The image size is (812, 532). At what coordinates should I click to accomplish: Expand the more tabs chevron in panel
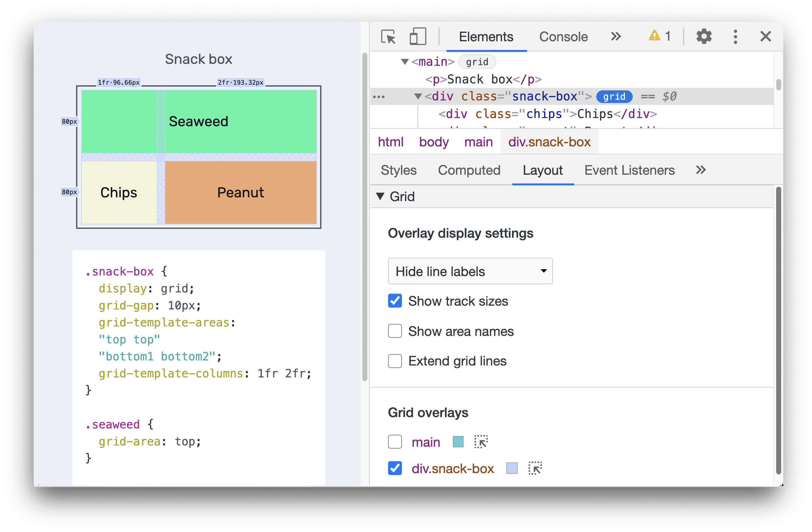pos(700,170)
